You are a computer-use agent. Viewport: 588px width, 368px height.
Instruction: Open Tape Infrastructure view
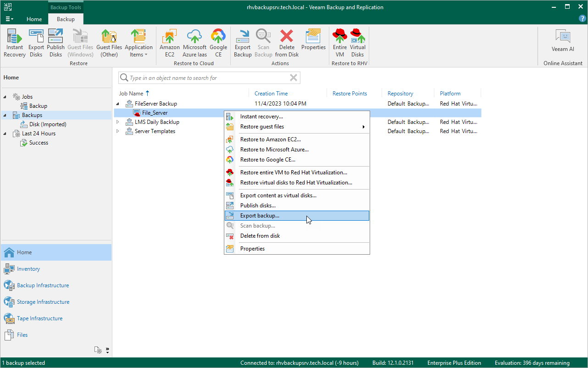coord(56,318)
